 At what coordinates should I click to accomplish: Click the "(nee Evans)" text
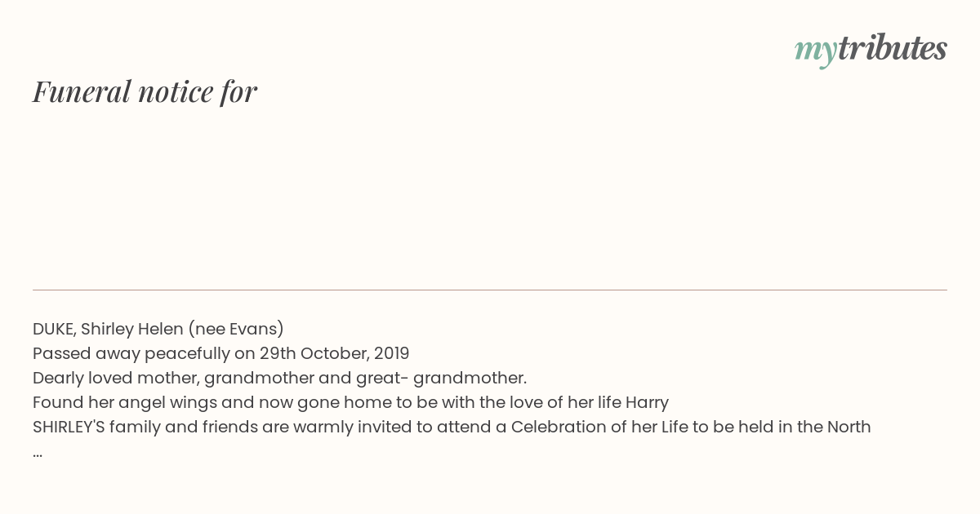coord(236,329)
